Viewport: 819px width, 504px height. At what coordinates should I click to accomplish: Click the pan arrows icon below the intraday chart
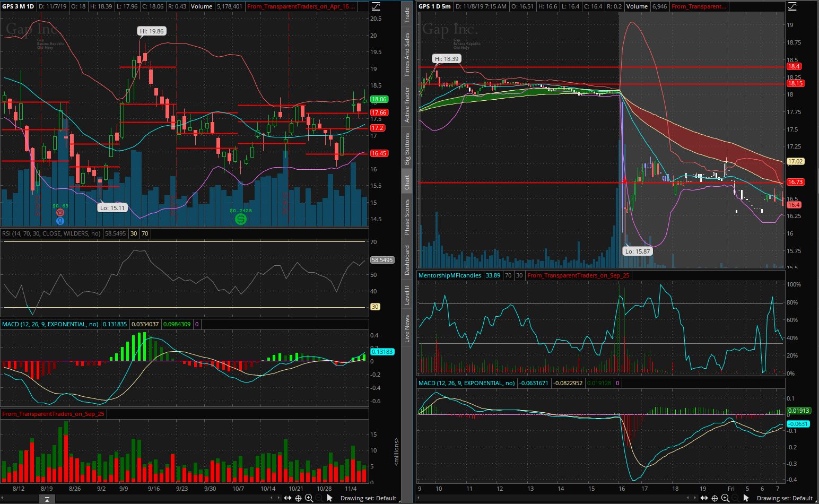pyautogui.click(x=704, y=498)
